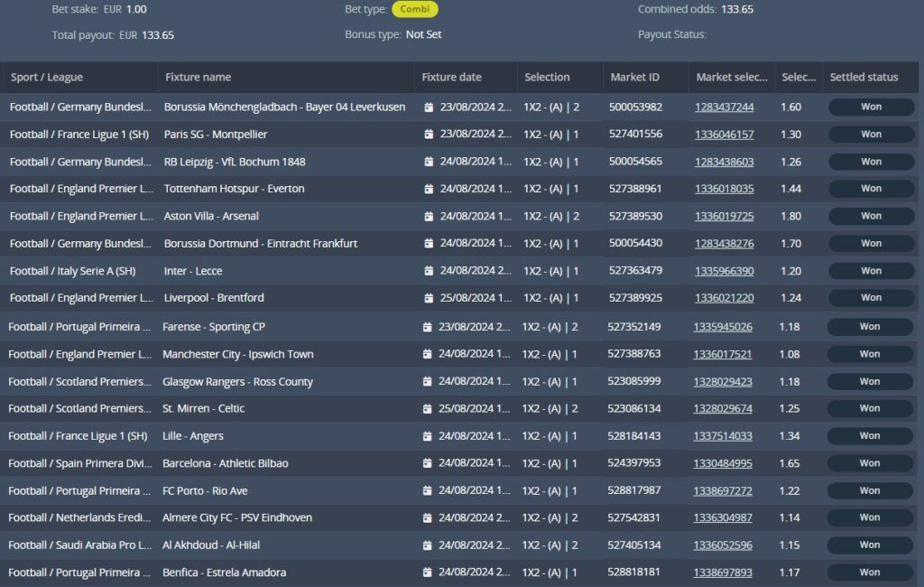Image resolution: width=924 pixels, height=587 pixels.
Task: Click link 1338697272 in FC Porto row
Action: point(723,491)
